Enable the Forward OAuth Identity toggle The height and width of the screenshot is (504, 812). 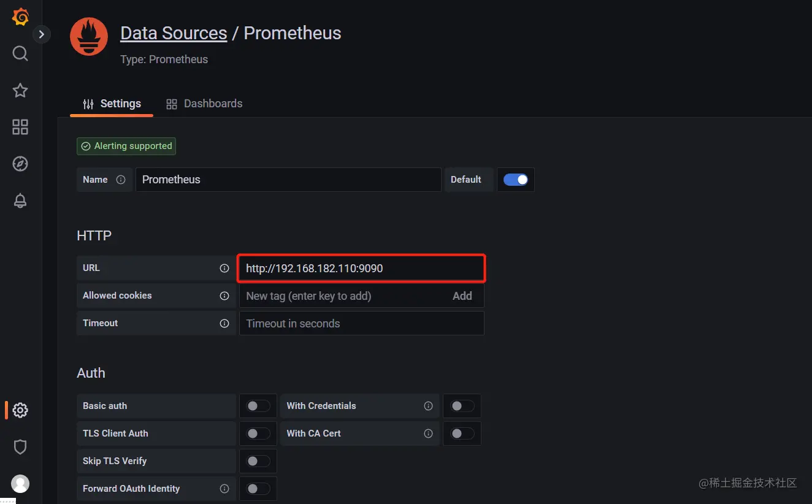coord(258,489)
